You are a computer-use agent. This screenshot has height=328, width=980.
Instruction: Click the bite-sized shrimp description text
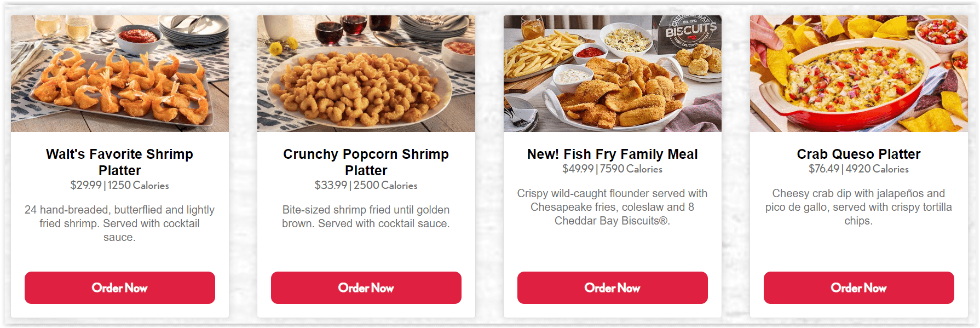[x=366, y=217]
